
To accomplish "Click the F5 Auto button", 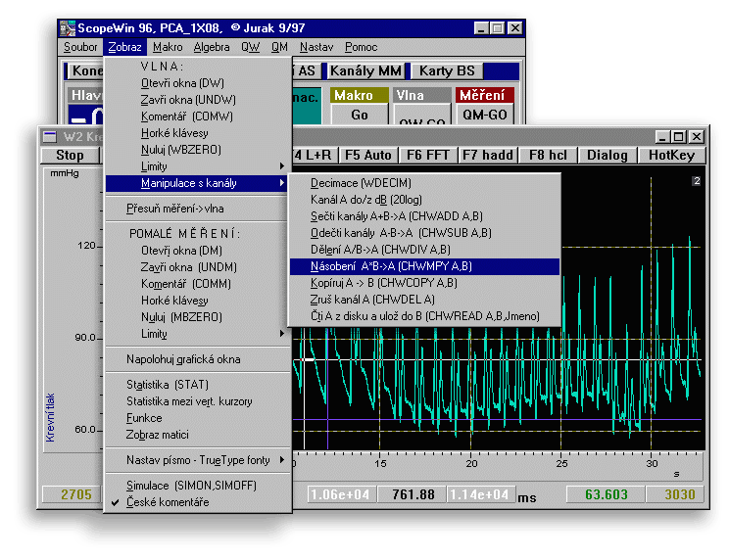I will [x=368, y=155].
